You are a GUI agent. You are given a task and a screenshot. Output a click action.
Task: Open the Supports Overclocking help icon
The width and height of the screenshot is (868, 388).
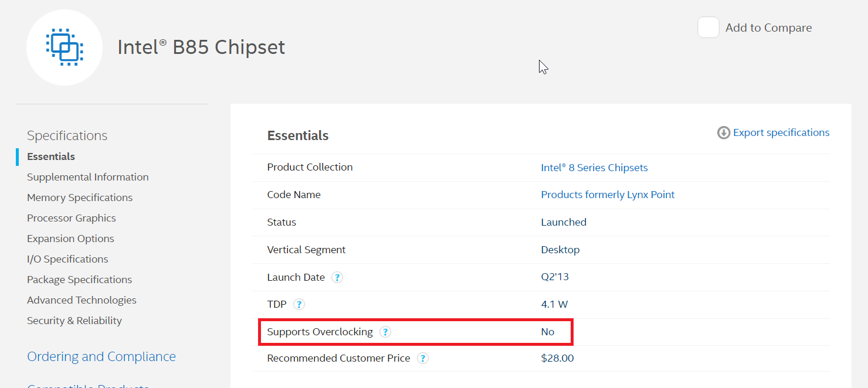click(385, 332)
